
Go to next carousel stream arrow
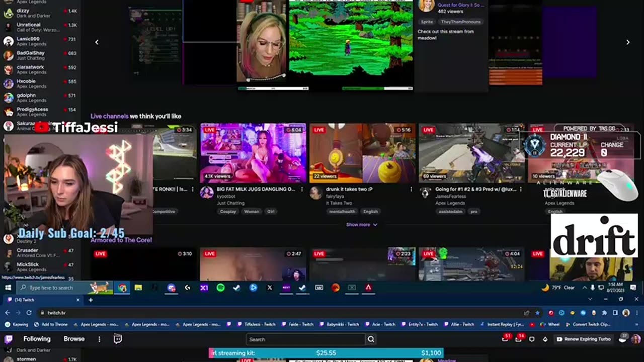click(x=627, y=42)
